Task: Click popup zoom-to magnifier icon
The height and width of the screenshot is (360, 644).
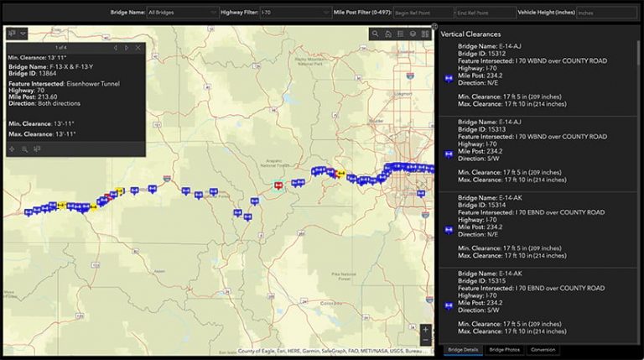Action: (x=24, y=149)
